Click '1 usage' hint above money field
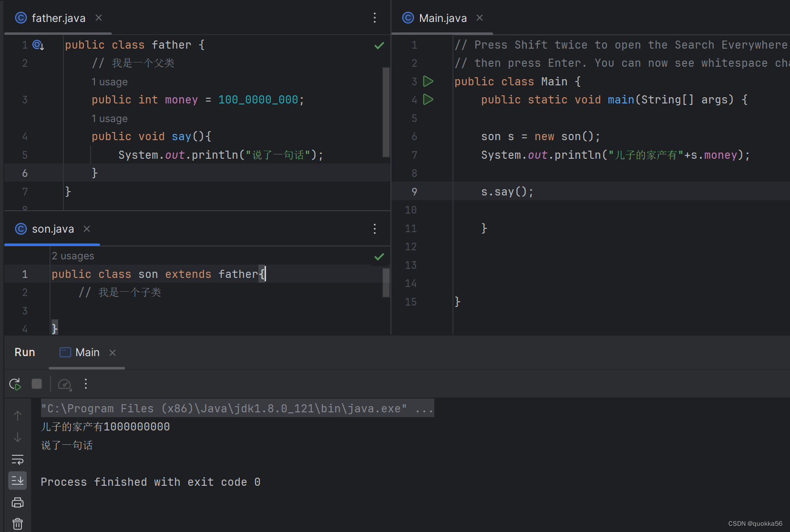 click(110, 82)
